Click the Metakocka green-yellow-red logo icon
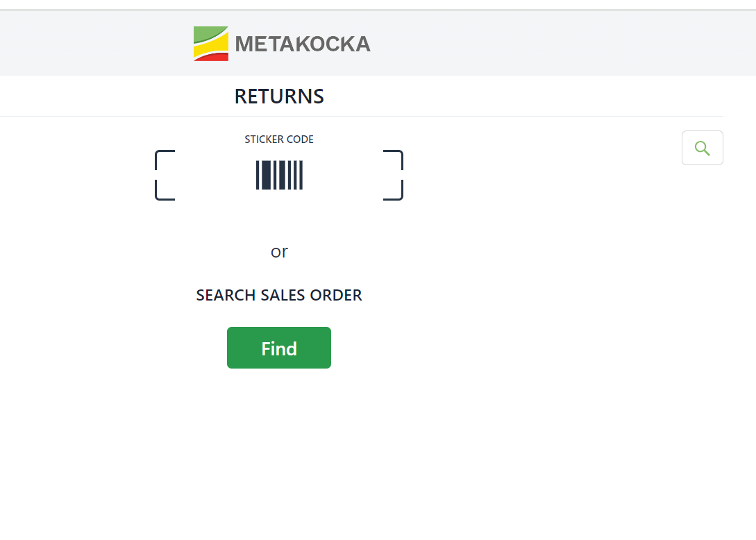Viewport: 756px width, 540px height. click(x=210, y=44)
